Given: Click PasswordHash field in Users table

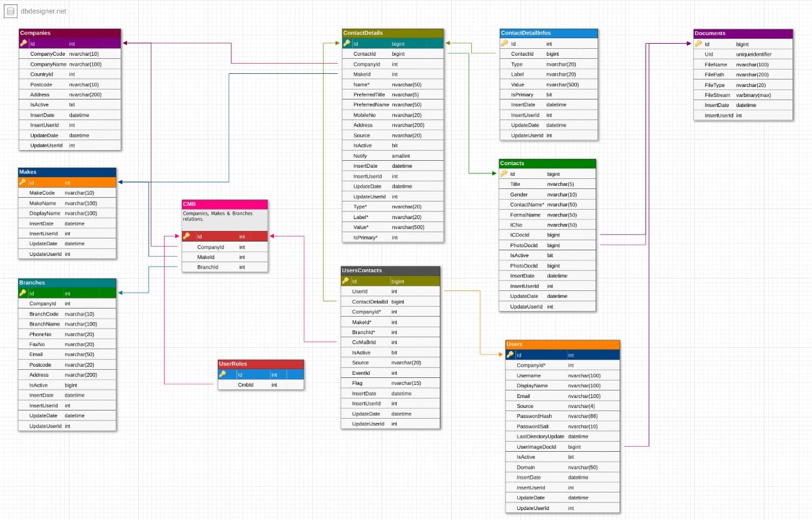Looking at the screenshot, I should pyautogui.click(x=562, y=416).
